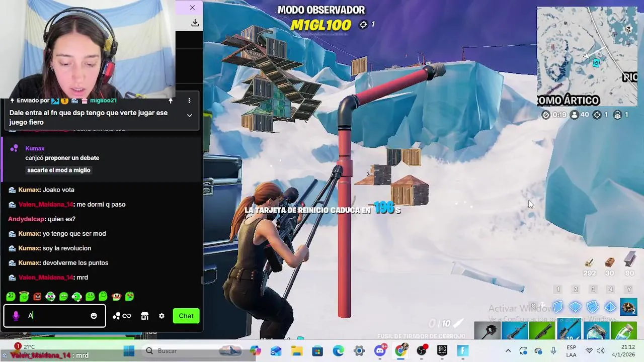This screenshot has height=362, width=644.
Task: Click 'sacarle el mod a miglio' redemption text
Action: 59,170
